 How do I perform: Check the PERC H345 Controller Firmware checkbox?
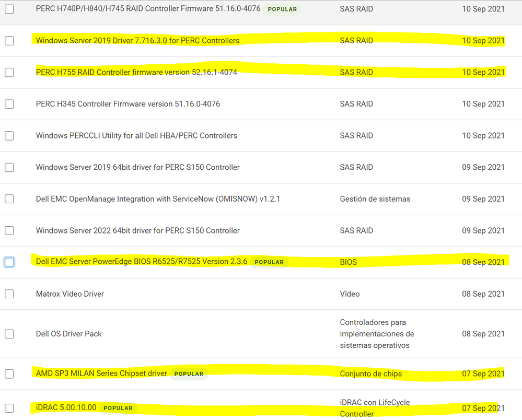pos(9,104)
